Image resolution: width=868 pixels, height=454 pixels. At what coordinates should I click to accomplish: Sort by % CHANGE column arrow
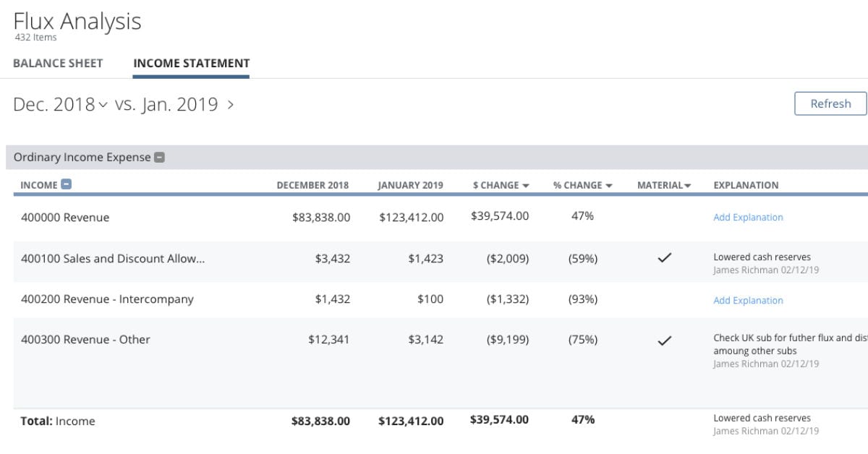tap(609, 186)
